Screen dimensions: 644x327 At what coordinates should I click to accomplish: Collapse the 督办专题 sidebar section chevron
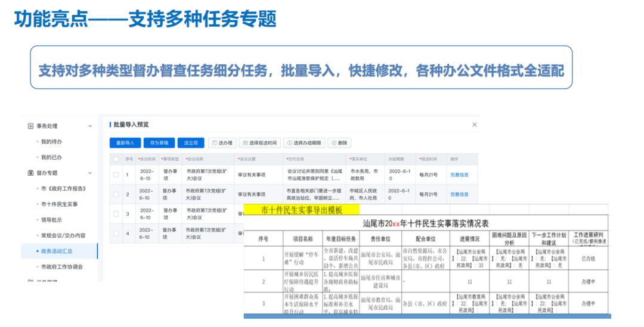tap(90, 173)
